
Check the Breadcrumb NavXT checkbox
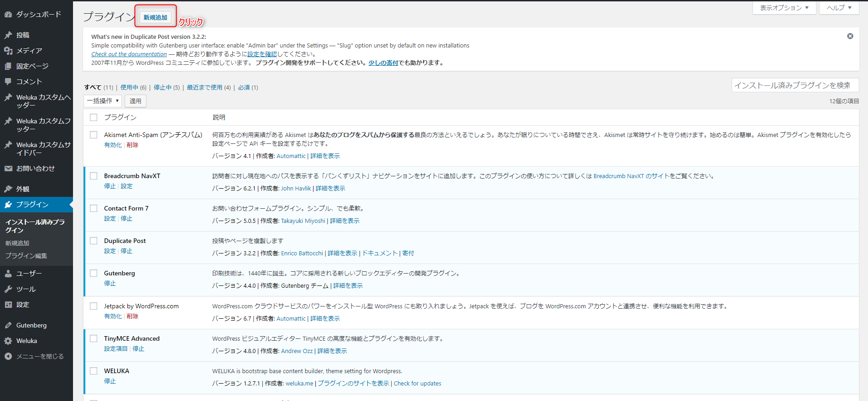pyautogui.click(x=94, y=176)
